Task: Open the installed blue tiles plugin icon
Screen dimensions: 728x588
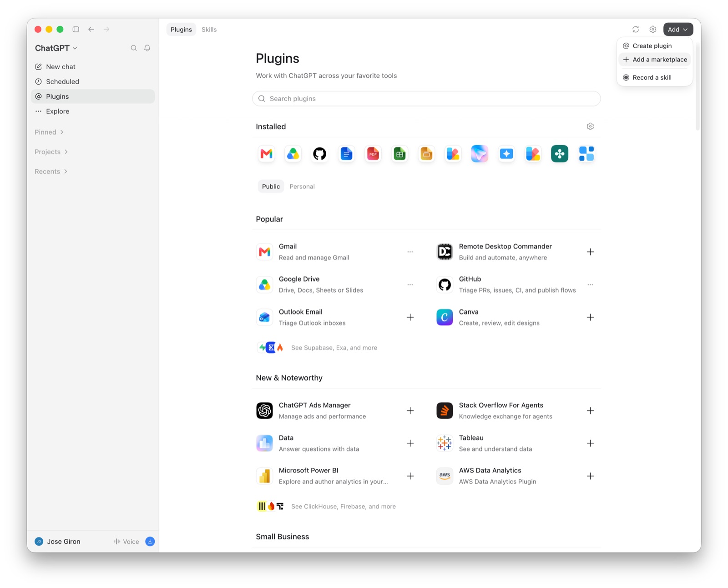Action: 586,154
